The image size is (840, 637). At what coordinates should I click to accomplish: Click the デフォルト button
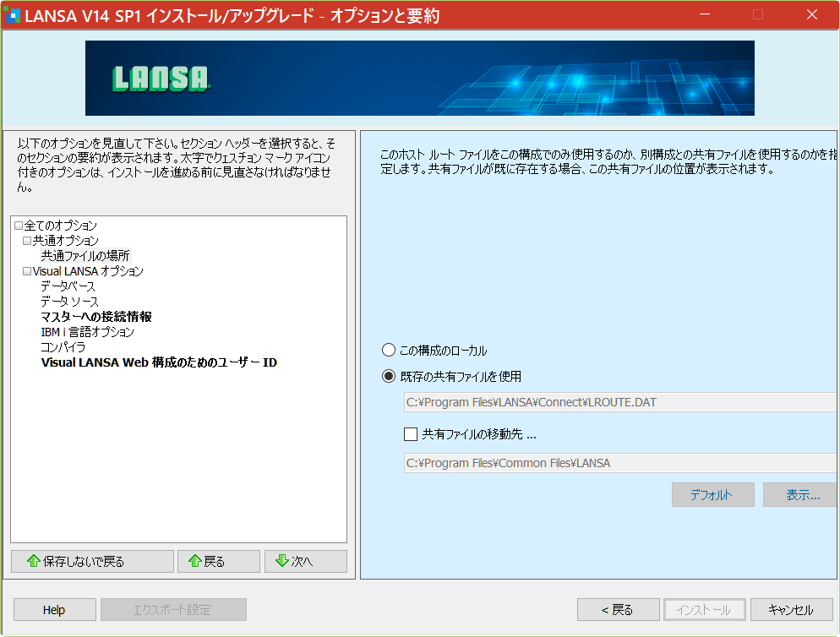pos(713,495)
